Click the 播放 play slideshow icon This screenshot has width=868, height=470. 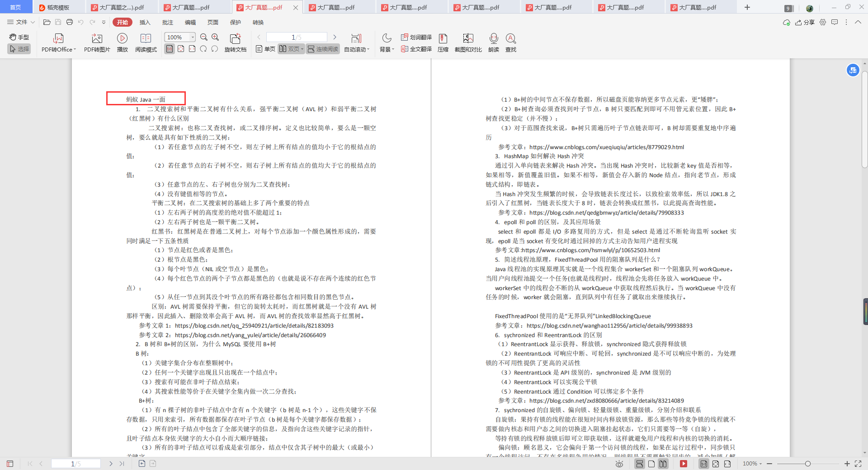point(122,38)
